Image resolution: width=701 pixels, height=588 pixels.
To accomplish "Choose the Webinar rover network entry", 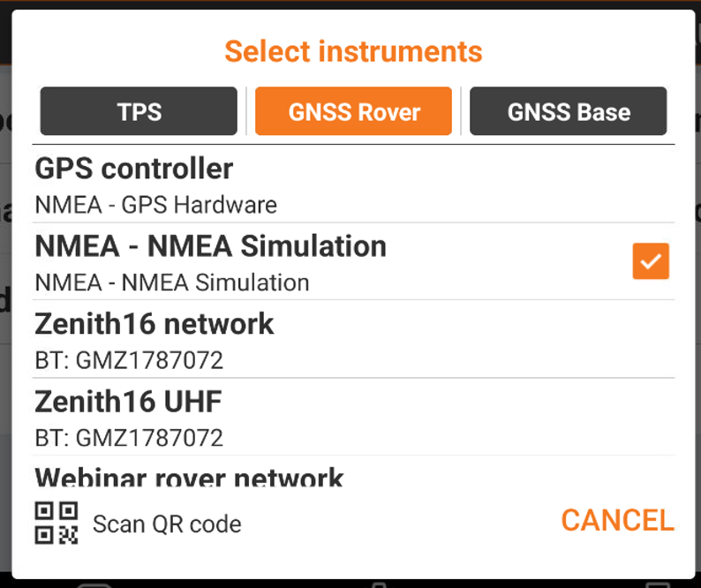I will [189, 478].
